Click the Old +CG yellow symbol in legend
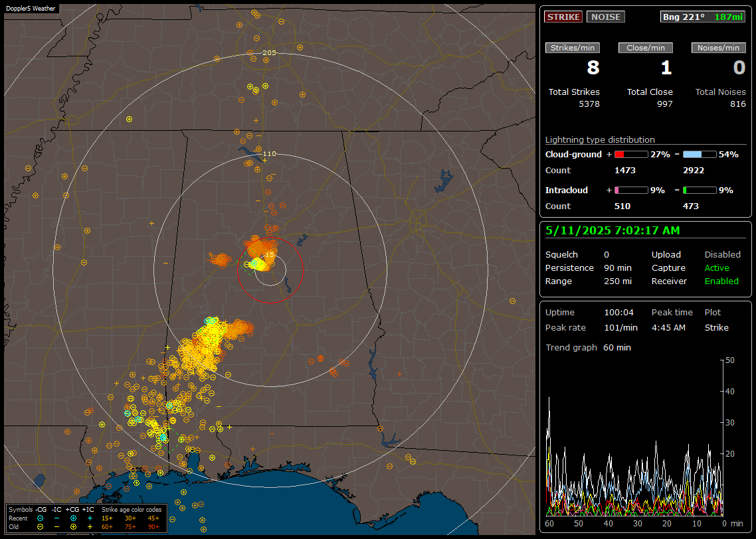This screenshot has height=539, width=756. click(73, 527)
